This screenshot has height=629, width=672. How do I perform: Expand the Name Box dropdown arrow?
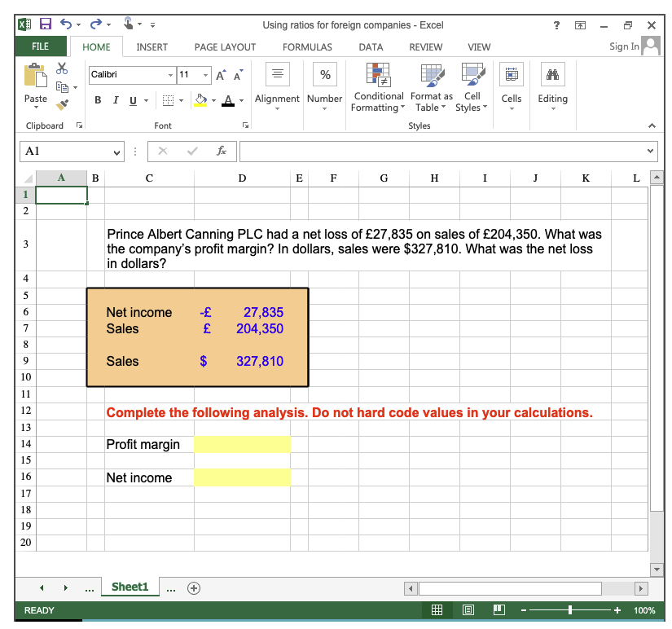pos(116,152)
